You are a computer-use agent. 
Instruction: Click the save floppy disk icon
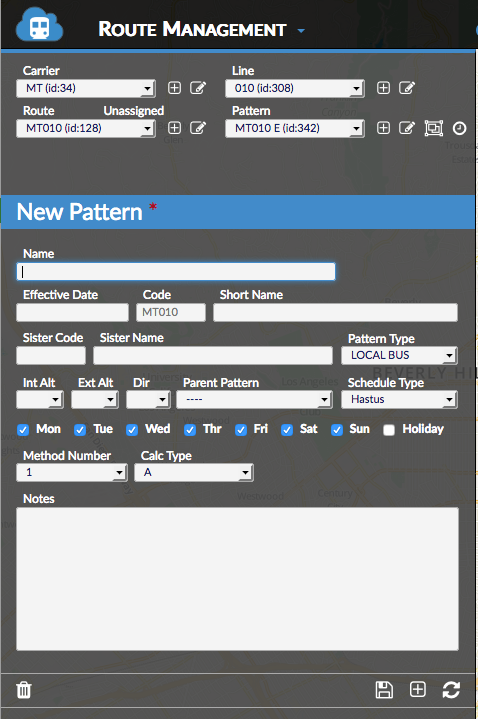tap(384, 689)
